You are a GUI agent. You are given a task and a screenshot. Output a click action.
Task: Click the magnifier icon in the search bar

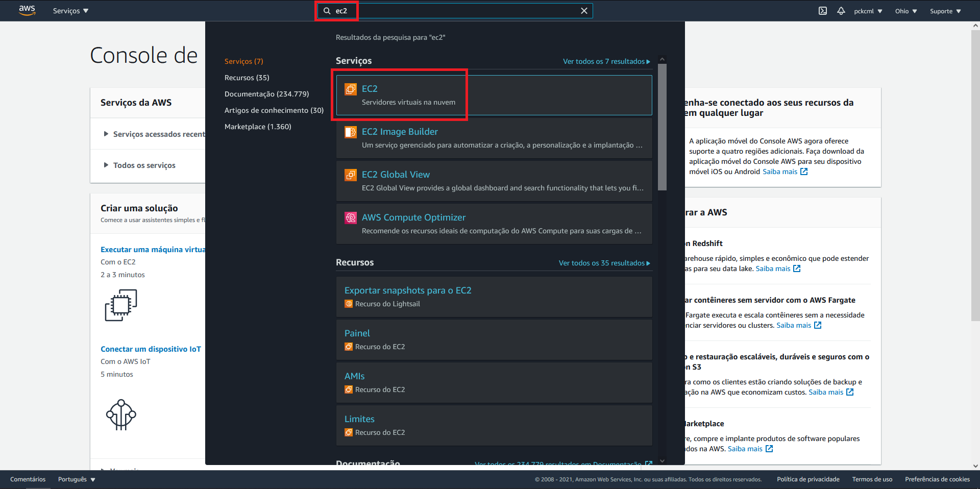326,10
